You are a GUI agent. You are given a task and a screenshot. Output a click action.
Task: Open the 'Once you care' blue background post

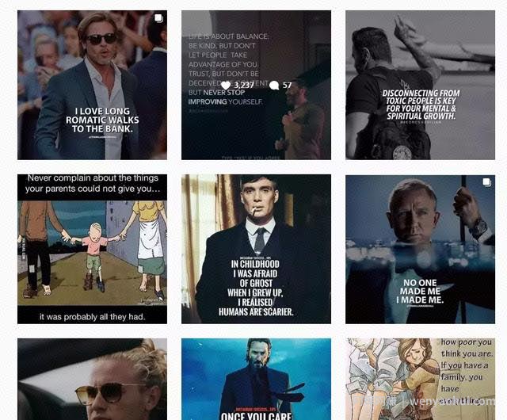coord(256,380)
